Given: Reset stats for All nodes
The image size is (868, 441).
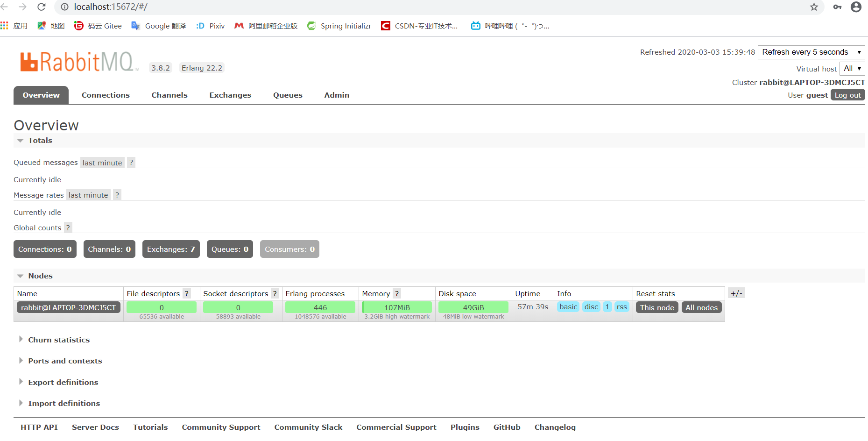Looking at the screenshot, I should tap(701, 307).
